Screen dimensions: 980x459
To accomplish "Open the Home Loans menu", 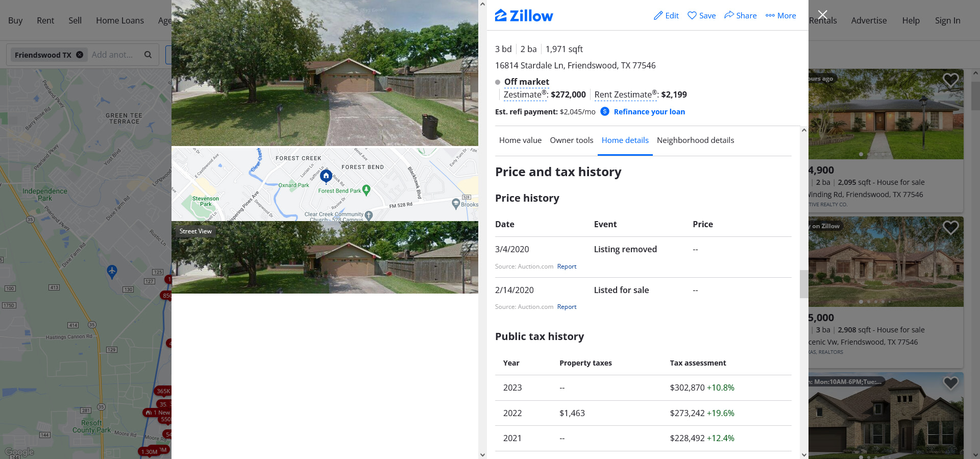I will click(x=120, y=20).
